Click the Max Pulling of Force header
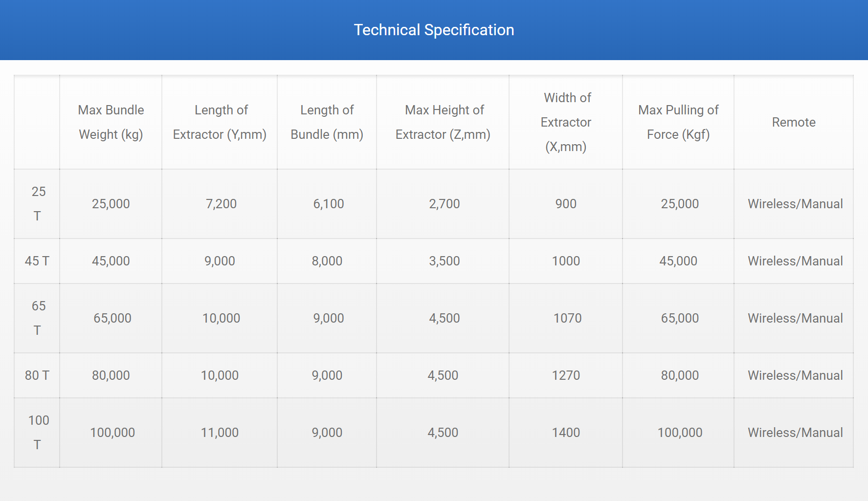868x501 pixels. (678, 122)
